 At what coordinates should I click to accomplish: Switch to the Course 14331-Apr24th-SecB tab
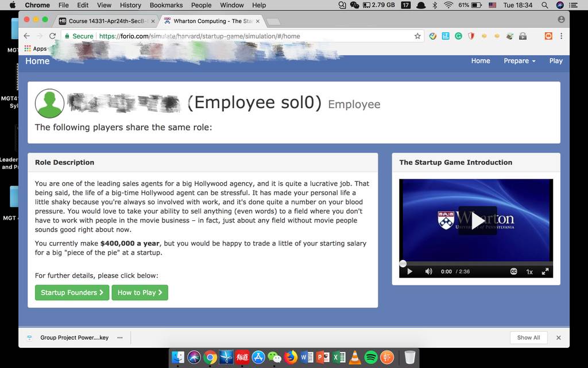[x=106, y=21]
